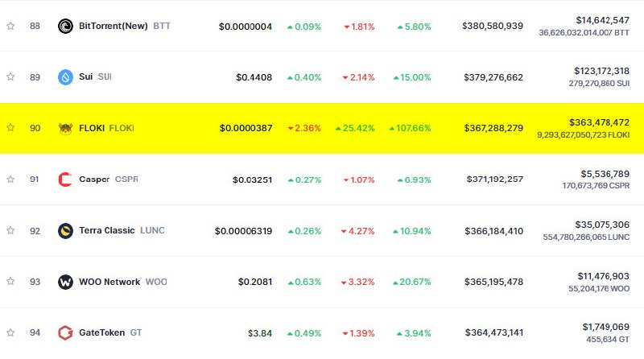The width and height of the screenshot is (644, 359).
Task: Favorite FLOKI with its star icon
Action: tap(10, 128)
